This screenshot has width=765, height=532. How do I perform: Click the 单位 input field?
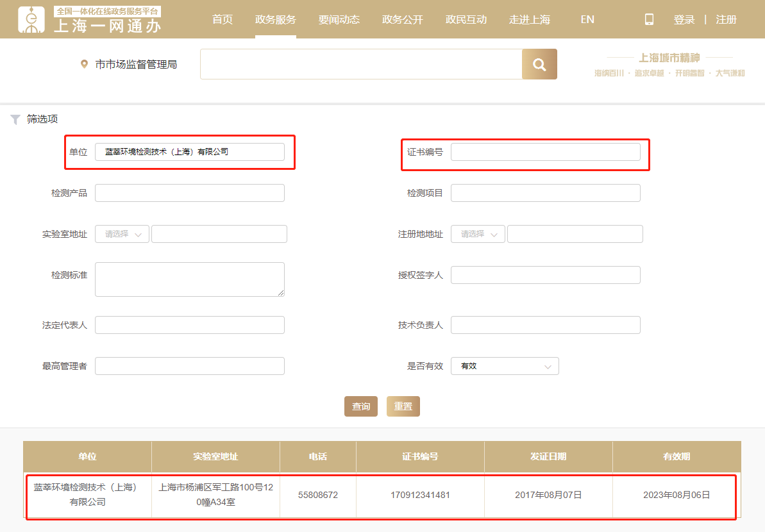[190, 152]
